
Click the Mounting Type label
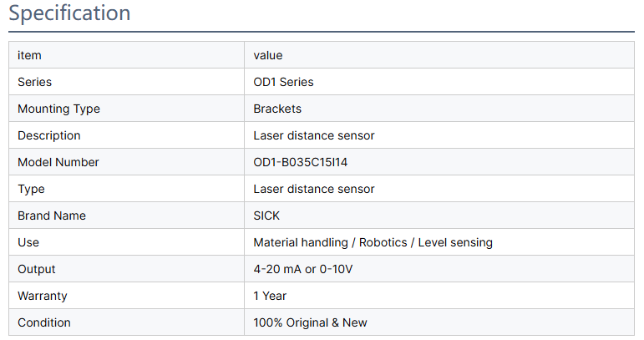[58, 109]
